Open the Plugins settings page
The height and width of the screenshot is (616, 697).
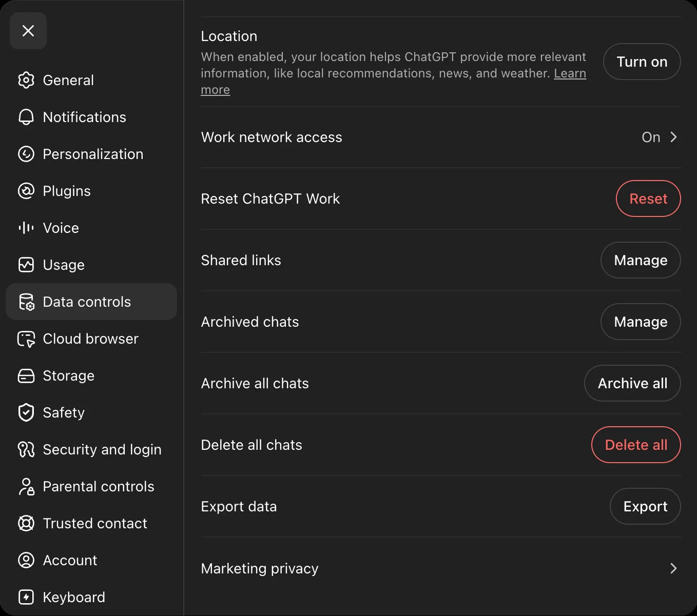coord(91,191)
